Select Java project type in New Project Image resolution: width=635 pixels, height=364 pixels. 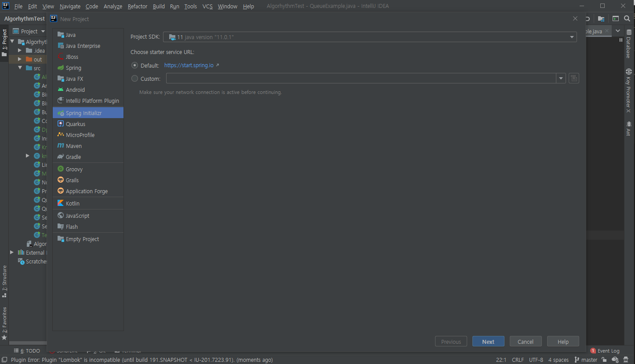pos(88,35)
